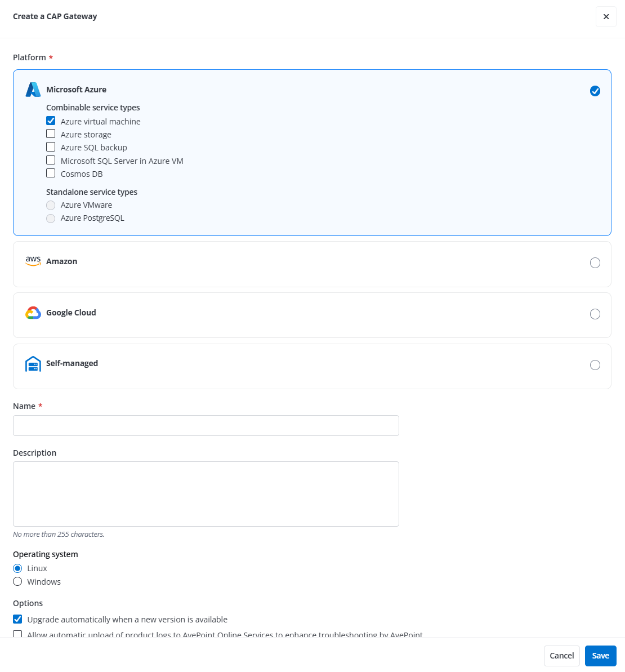625x672 pixels.
Task: Click the Cancel button
Action: point(561,656)
